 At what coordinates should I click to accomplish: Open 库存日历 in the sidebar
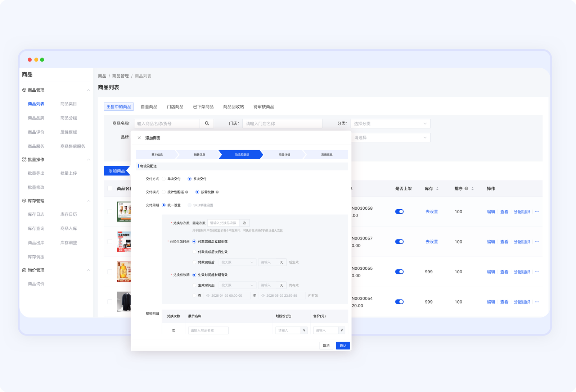(x=68, y=214)
